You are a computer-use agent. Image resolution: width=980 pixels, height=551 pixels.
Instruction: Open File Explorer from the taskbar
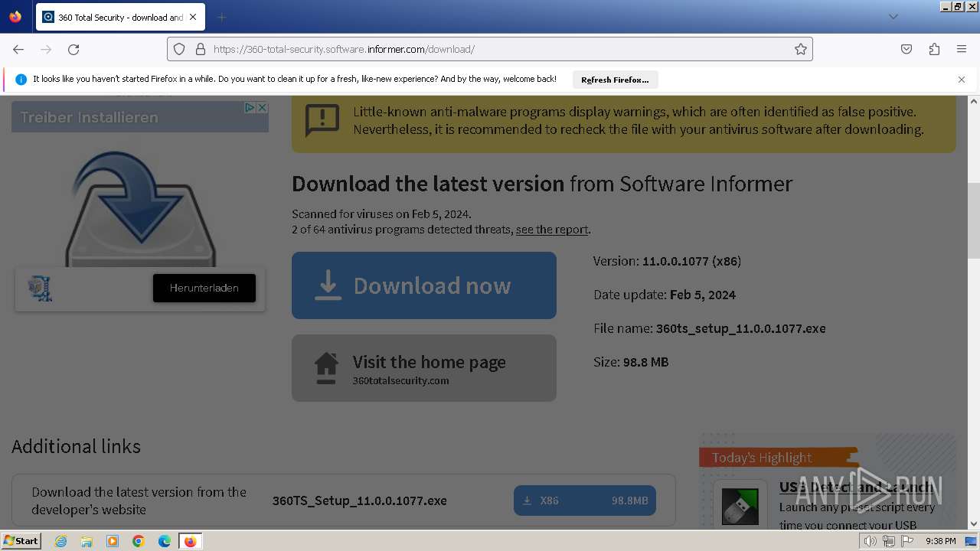click(87, 541)
